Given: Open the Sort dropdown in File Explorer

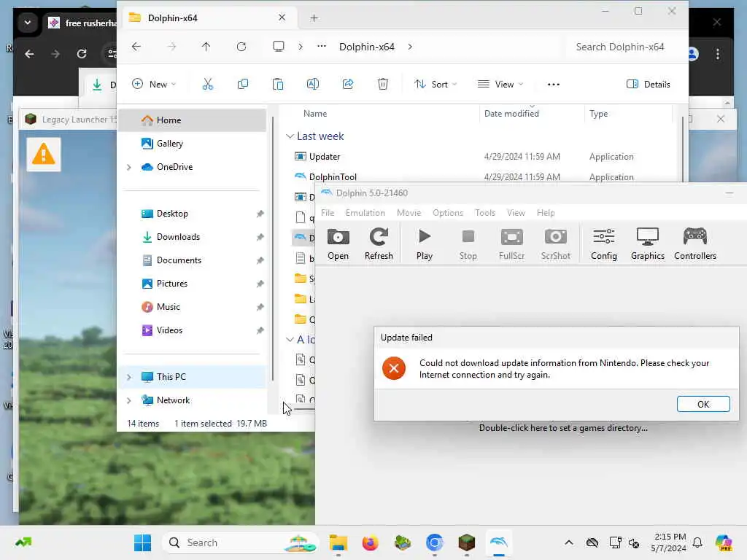Looking at the screenshot, I should [x=435, y=85].
